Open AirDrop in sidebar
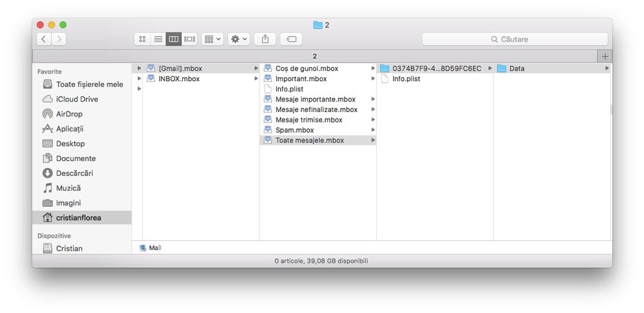Screen dimensions: 644x313 82,114
